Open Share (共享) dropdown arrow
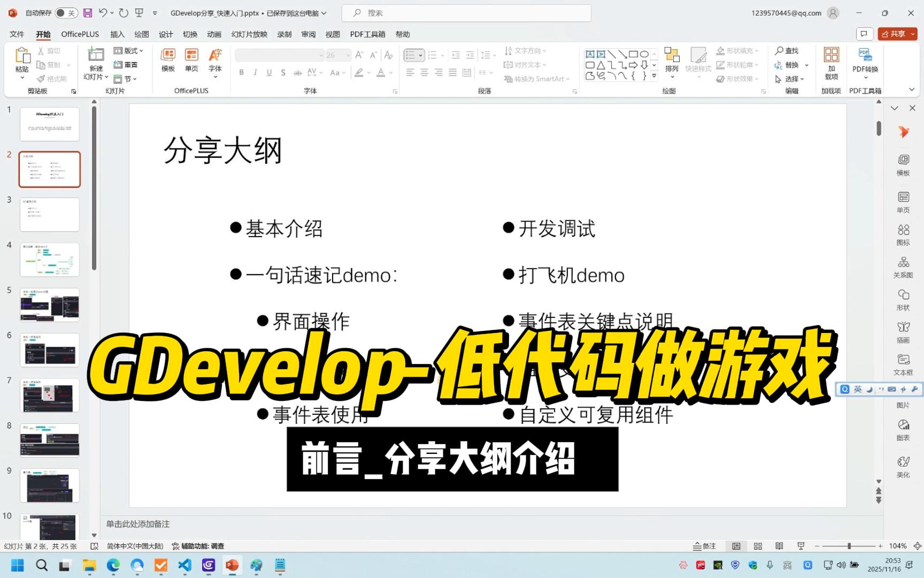 point(913,34)
